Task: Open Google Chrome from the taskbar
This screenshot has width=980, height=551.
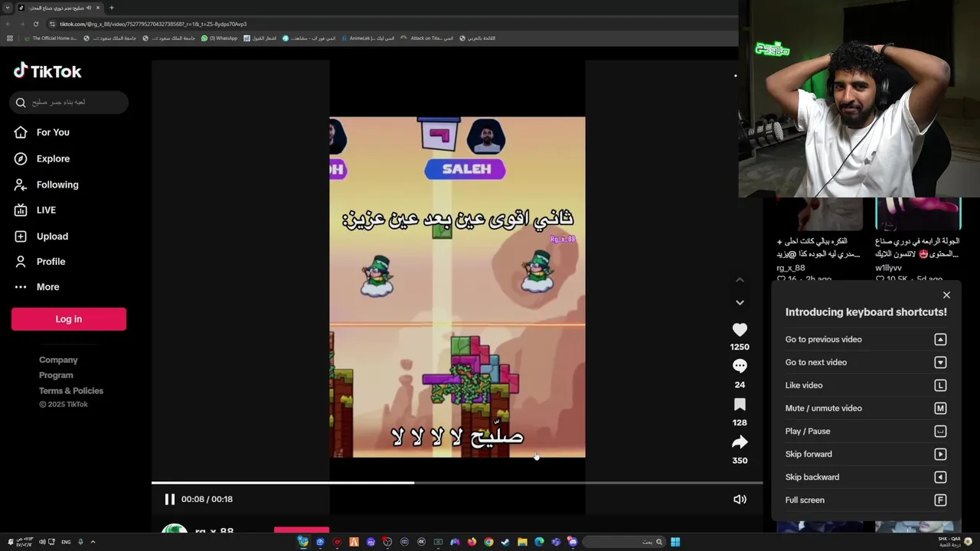Action: pyautogui.click(x=488, y=542)
